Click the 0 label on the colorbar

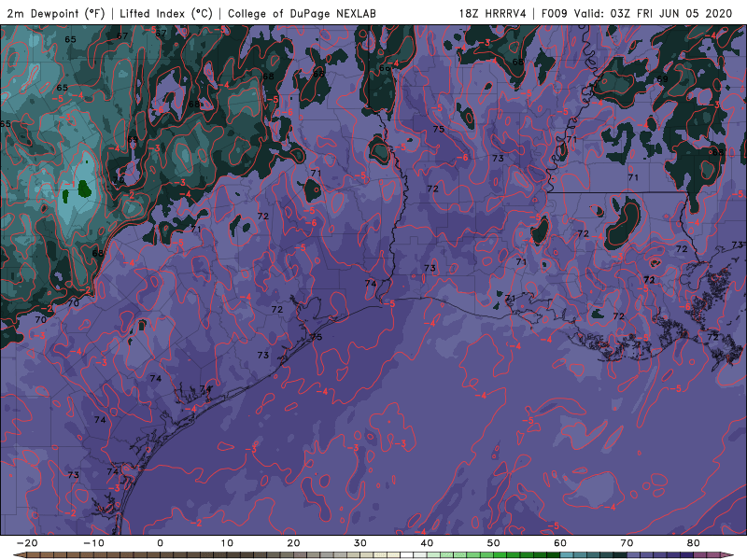coord(160,543)
